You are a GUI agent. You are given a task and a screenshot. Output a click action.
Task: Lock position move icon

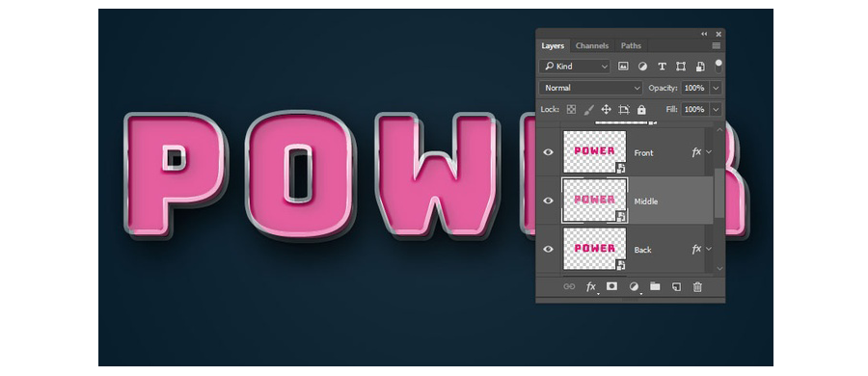(607, 110)
